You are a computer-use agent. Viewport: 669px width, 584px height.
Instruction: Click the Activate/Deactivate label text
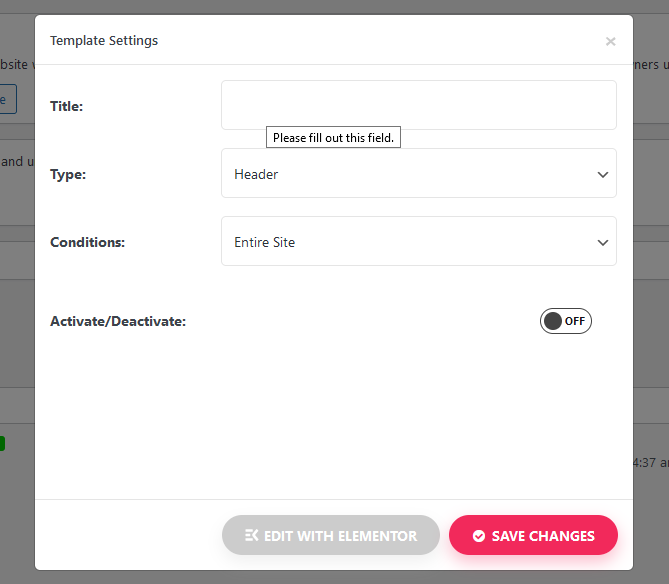(118, 321)
